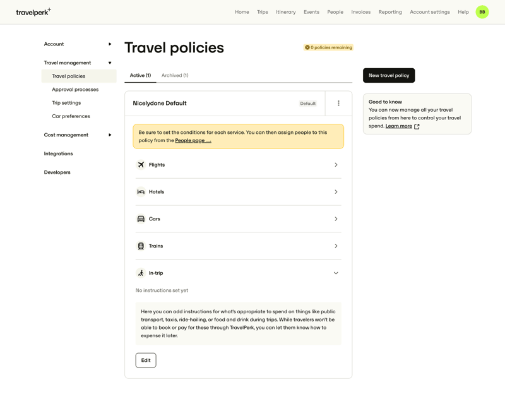Screen dimensions: 505x420
Task: Open the three-dot menu on Nicelydone Default
Action: click(338, 103)
